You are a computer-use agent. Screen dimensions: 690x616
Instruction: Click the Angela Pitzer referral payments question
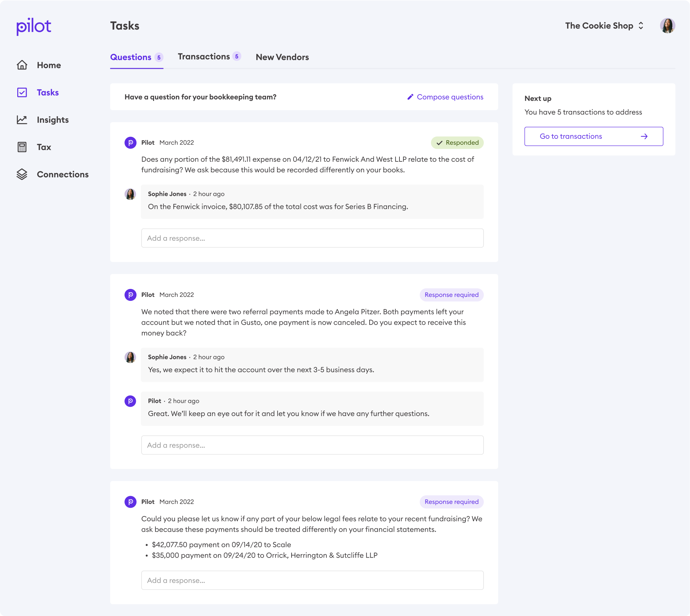pyautogui.click(x=303, y=322)
